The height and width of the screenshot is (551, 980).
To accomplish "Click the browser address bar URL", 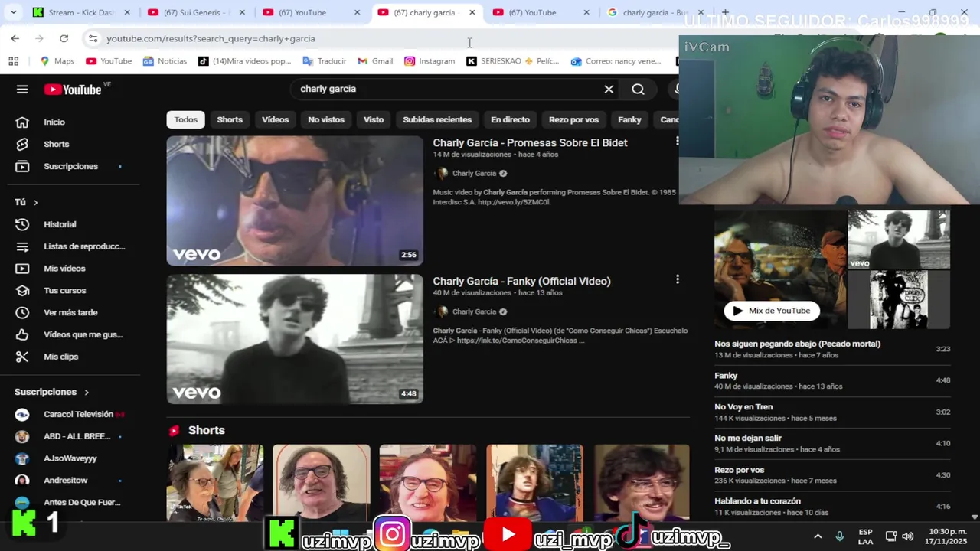I will pos(211,38).
